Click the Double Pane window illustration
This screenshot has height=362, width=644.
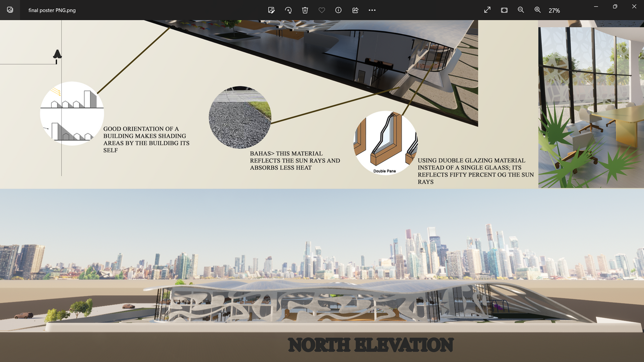click(385, 143)
